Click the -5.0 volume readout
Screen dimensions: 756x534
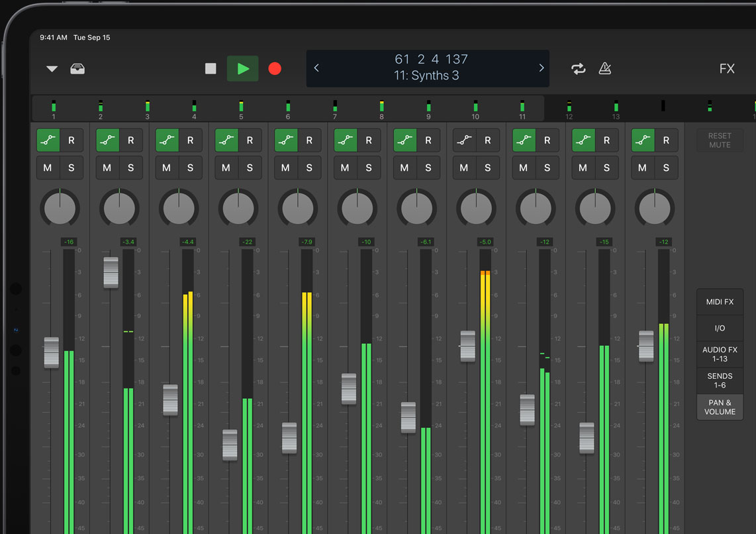click(485, 242)
